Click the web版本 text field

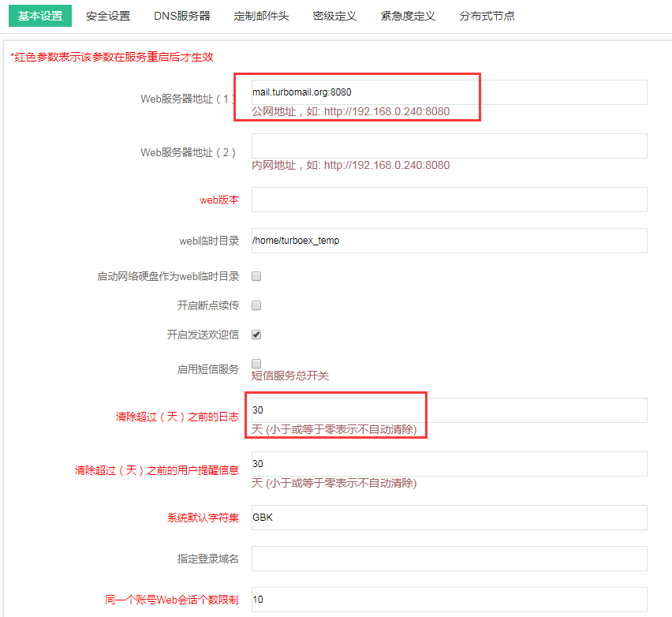(x=449, y=200)
